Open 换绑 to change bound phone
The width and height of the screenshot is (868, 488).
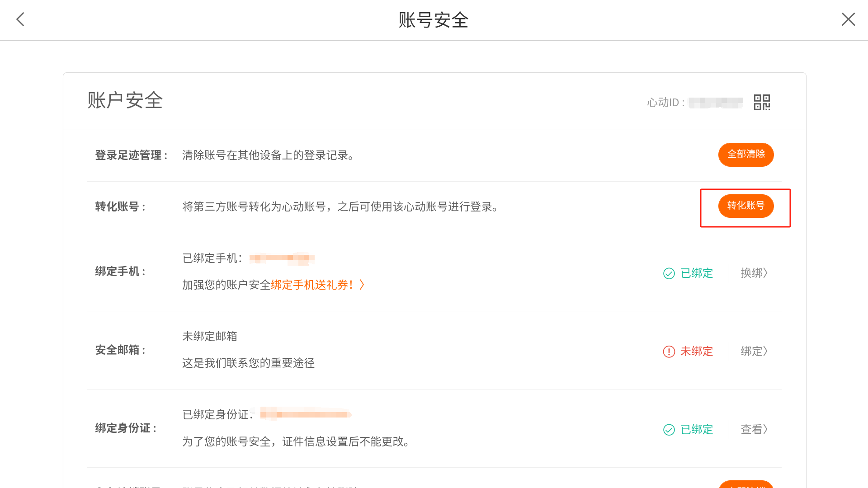[x=754, y=273]
